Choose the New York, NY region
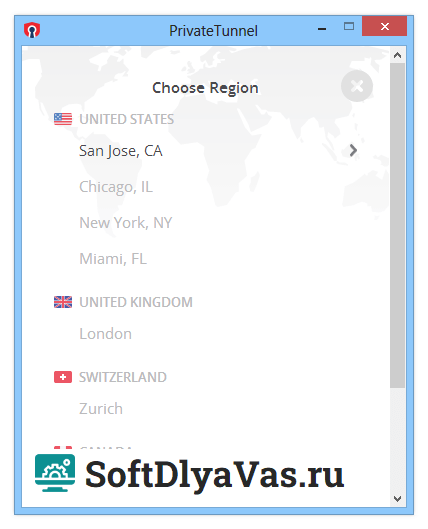 [x=125, y=223]
